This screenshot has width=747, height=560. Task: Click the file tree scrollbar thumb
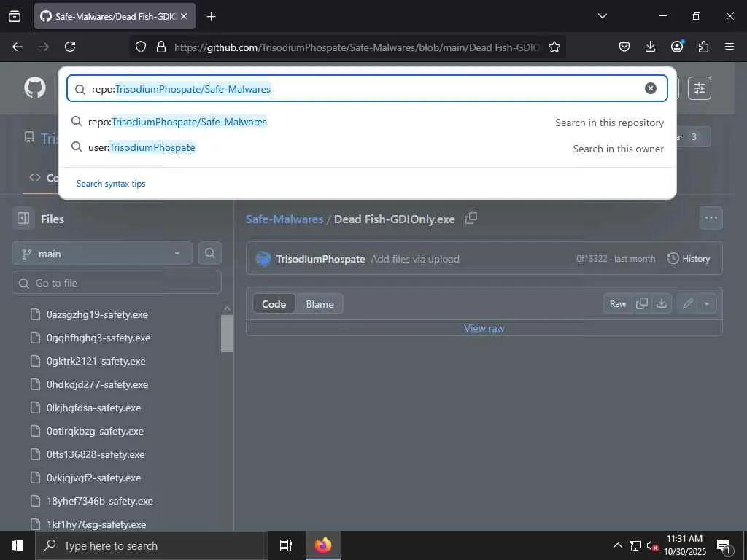pos(228,333)
